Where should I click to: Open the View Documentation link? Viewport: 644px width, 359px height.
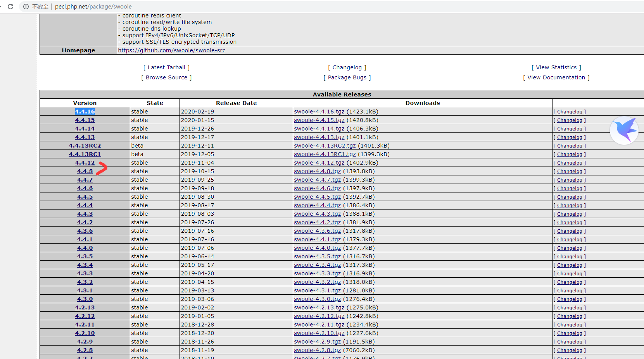(556, 77)
